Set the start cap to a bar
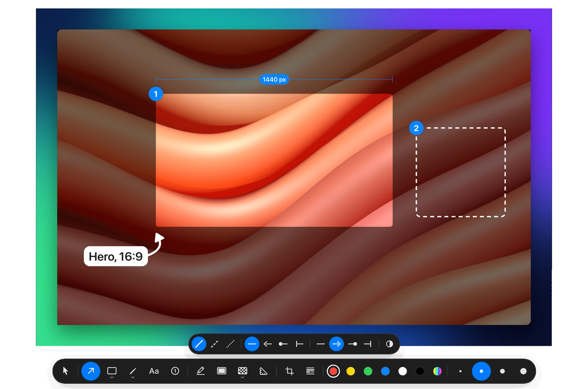The image size is (588, 389). coord(300,344)
